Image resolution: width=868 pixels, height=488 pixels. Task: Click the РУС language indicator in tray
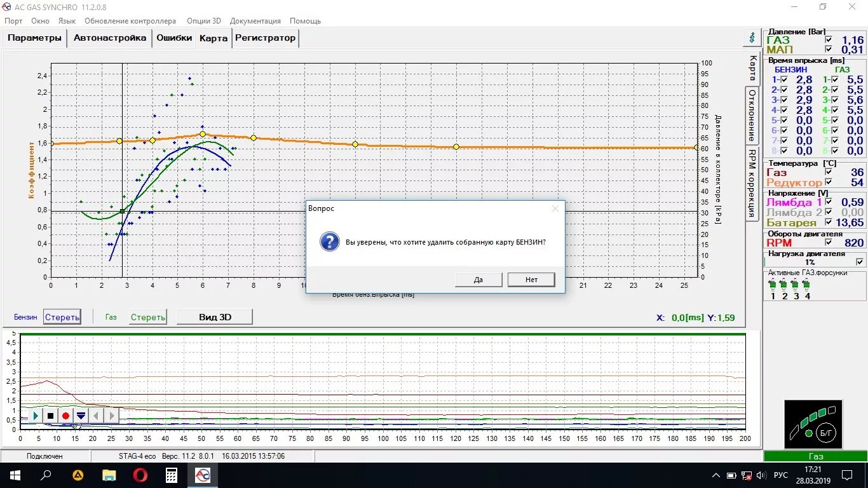780,475
